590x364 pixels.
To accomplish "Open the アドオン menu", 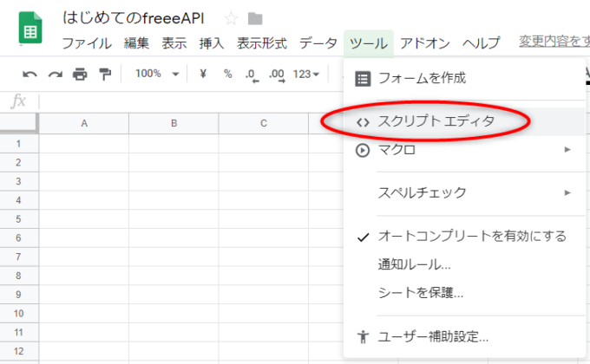I will tap(425, 43).
